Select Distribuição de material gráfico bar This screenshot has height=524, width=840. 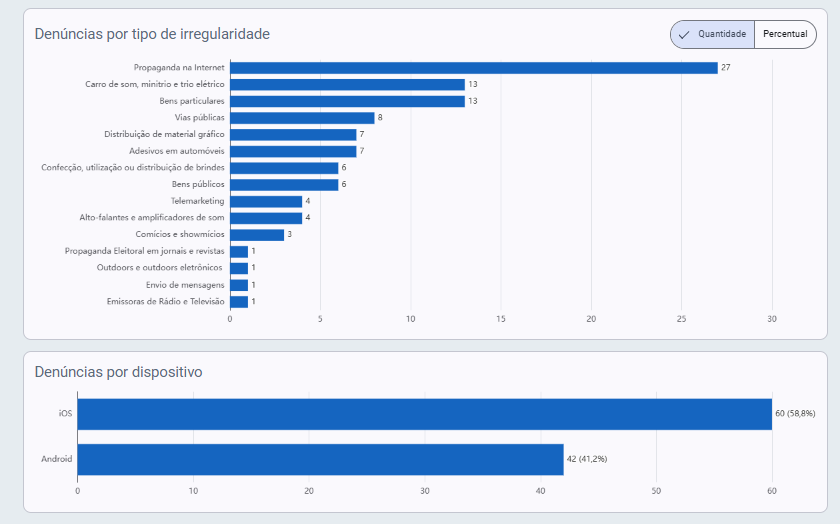tap(293, 134)
